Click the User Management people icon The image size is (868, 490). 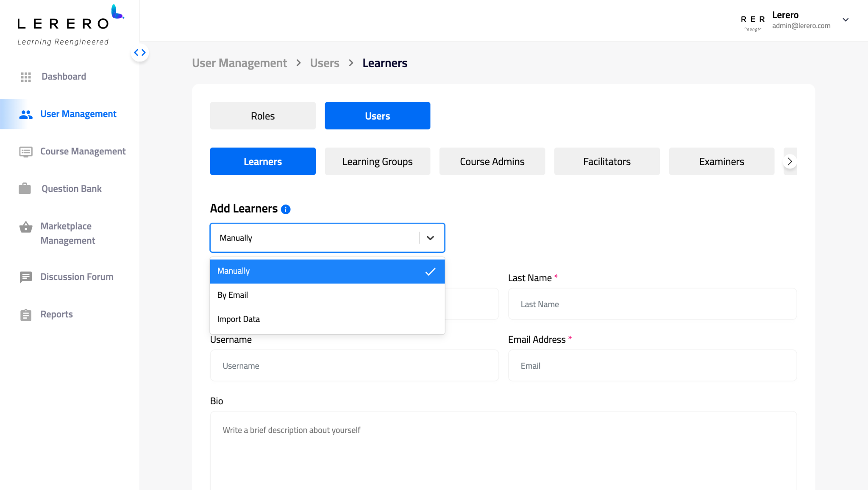coord(26,114)
